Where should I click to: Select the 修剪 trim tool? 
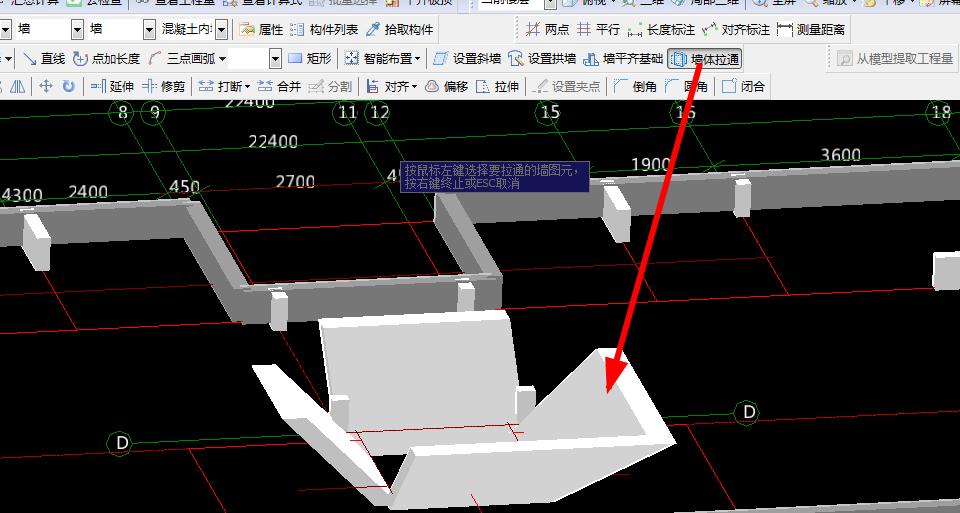[163, 87]
